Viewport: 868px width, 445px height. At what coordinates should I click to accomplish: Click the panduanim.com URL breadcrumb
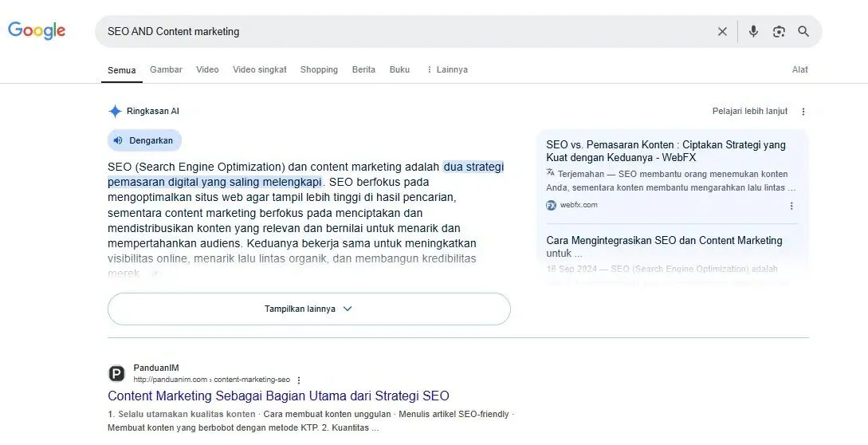click(x=211, y=380)
